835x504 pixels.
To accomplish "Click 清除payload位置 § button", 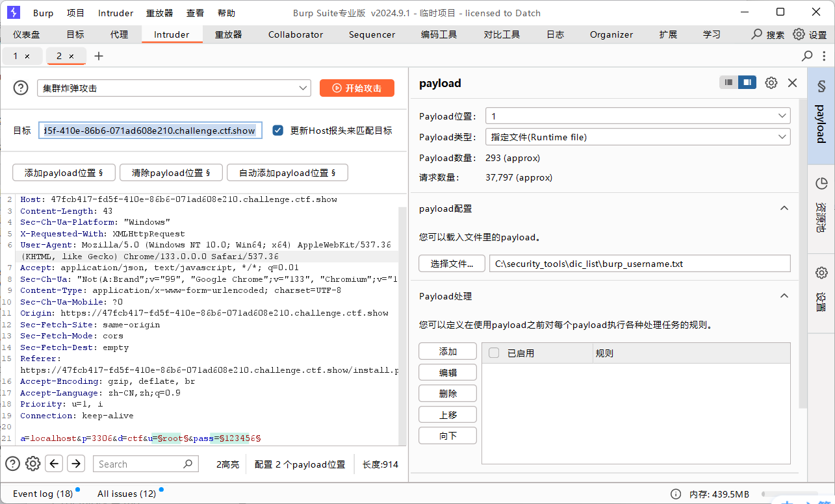I will (171, 173).
